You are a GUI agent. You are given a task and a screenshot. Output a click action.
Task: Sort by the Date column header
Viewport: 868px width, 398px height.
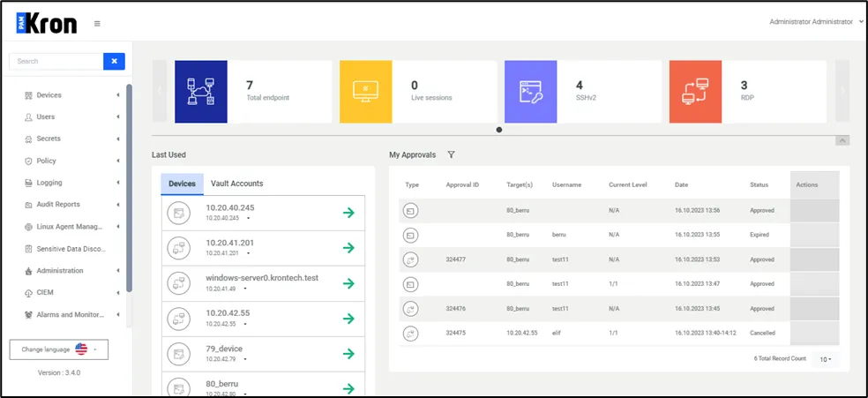click(x=681, y=185)
